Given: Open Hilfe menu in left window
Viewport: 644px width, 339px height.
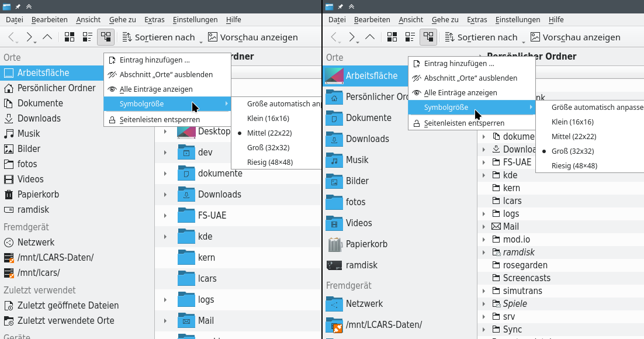Looking at the screenshot, I should tap(234, 20).
